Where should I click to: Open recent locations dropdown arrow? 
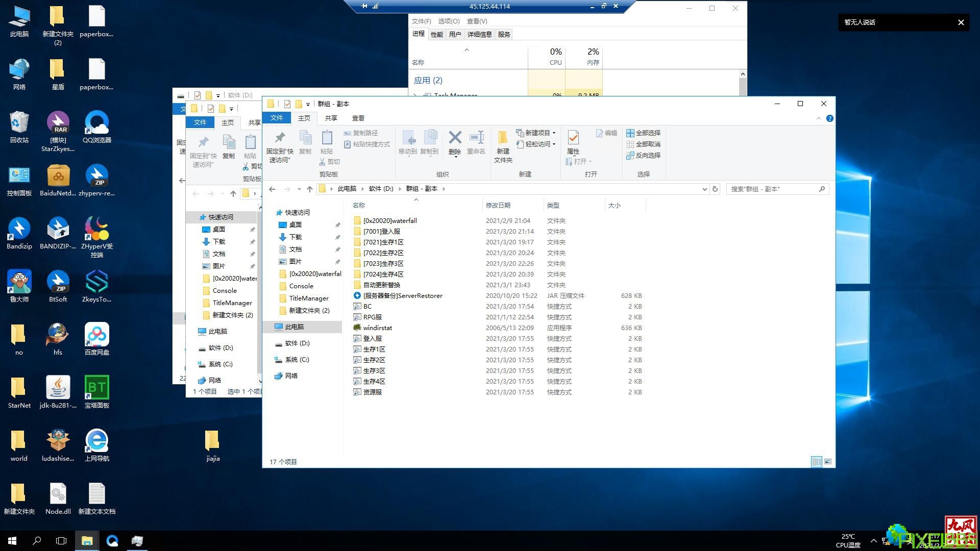coord(299,189)
